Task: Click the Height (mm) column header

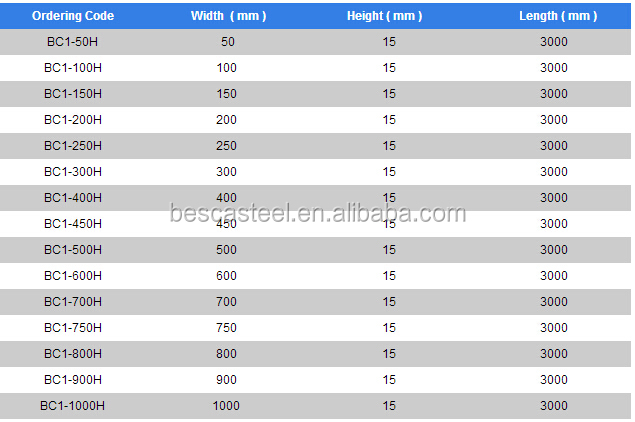Action: click(388, 16)
